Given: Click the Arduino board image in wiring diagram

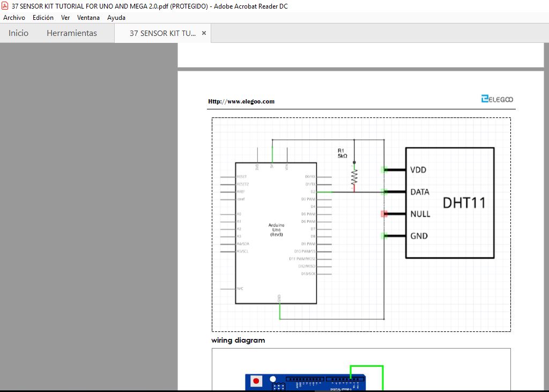Looking at the screenshot, I should tap(305, 382).
